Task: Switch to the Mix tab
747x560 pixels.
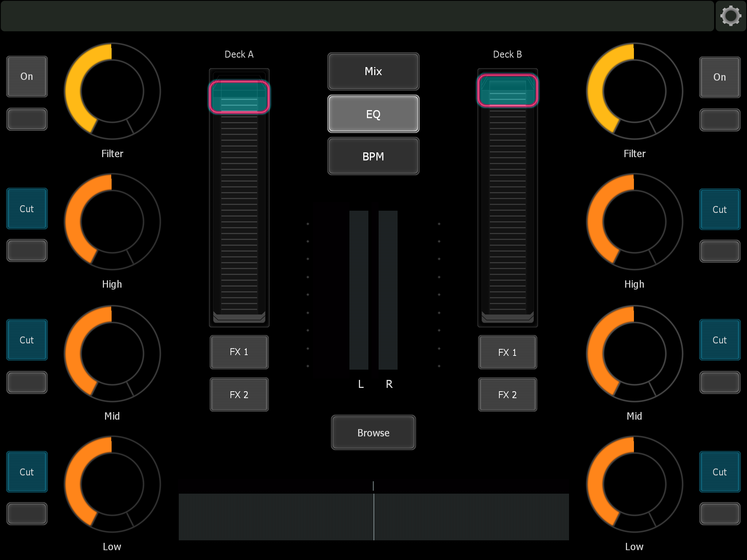Action: click(x=373, y=71)
